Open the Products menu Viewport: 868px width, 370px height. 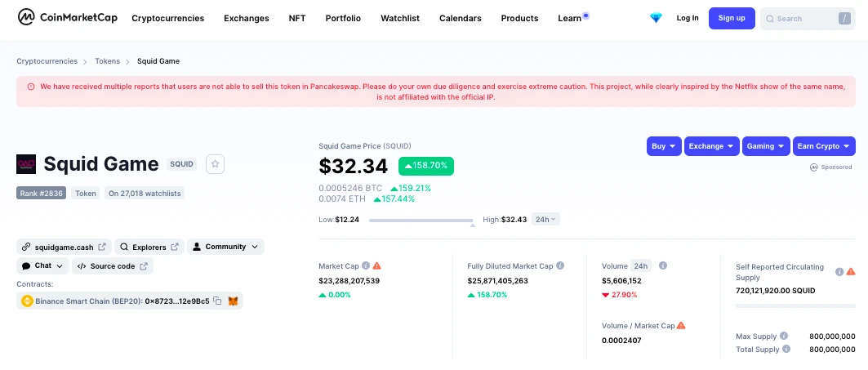pos(519,18)
